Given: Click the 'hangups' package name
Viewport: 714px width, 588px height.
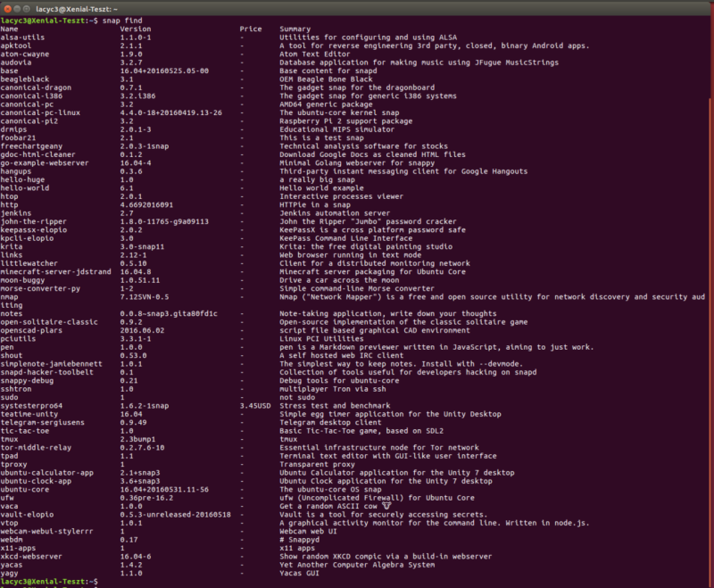Looking at the screenshot, I should coord(16,171).
